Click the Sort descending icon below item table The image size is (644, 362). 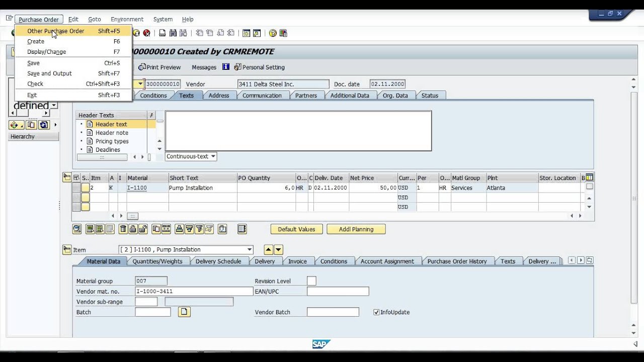coord(189,229)
